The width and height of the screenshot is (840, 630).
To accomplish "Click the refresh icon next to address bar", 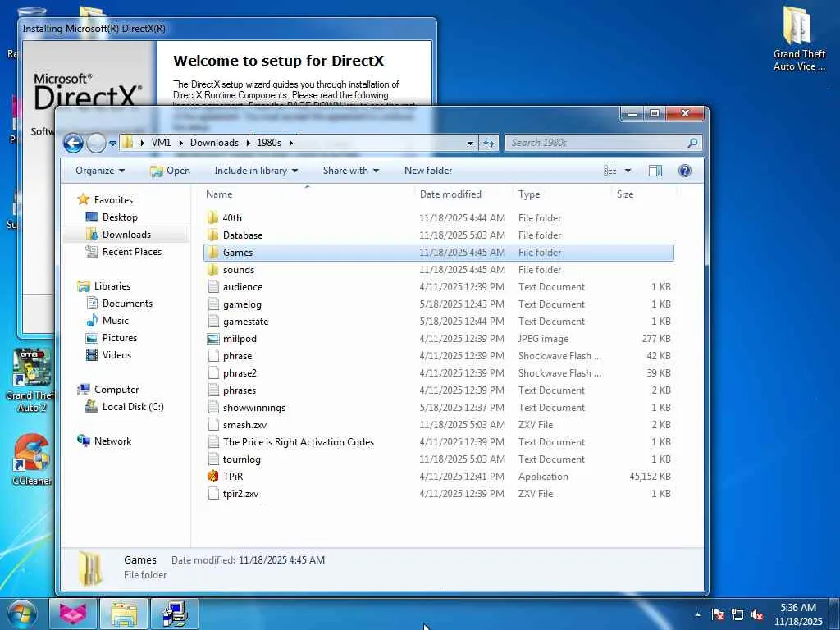I will coord(489,143).
